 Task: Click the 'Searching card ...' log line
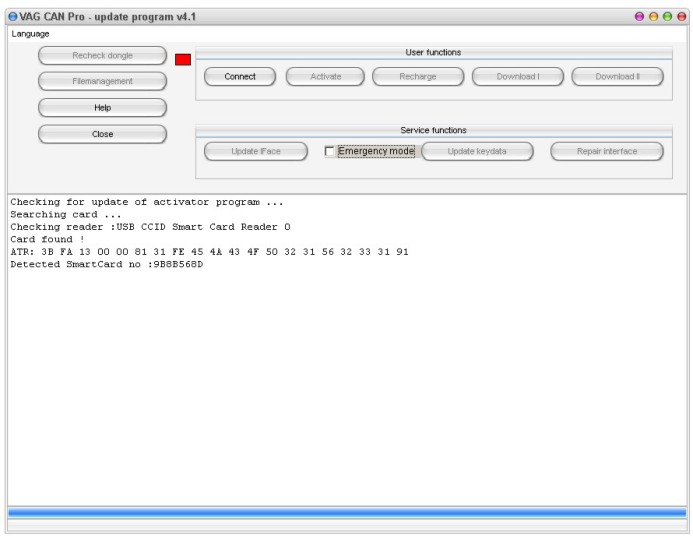pos(66,215)
